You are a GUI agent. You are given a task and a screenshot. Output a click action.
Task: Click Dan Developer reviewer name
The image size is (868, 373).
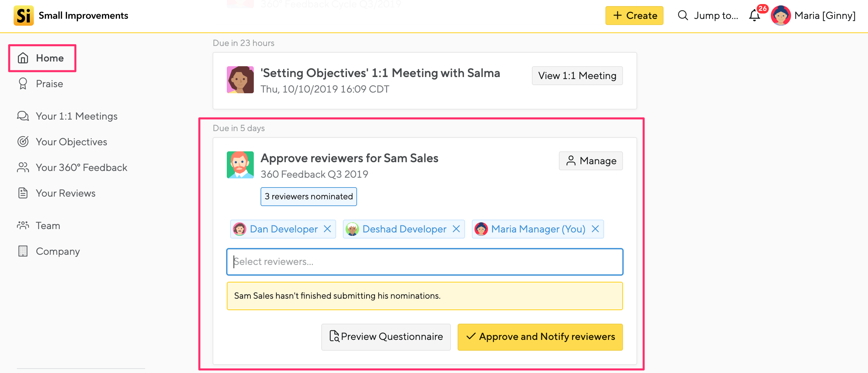(x=284, y=229)
